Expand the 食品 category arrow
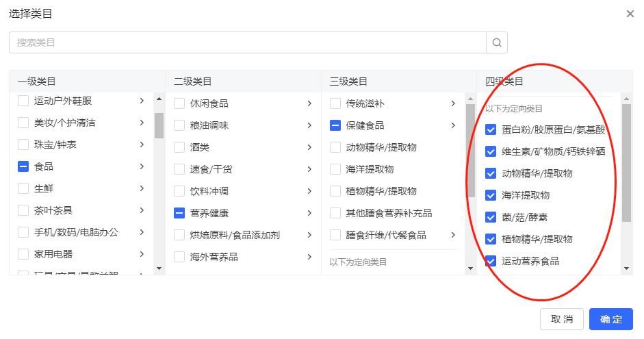This screenshot has height=339, width=644. (x=142, y=166)
